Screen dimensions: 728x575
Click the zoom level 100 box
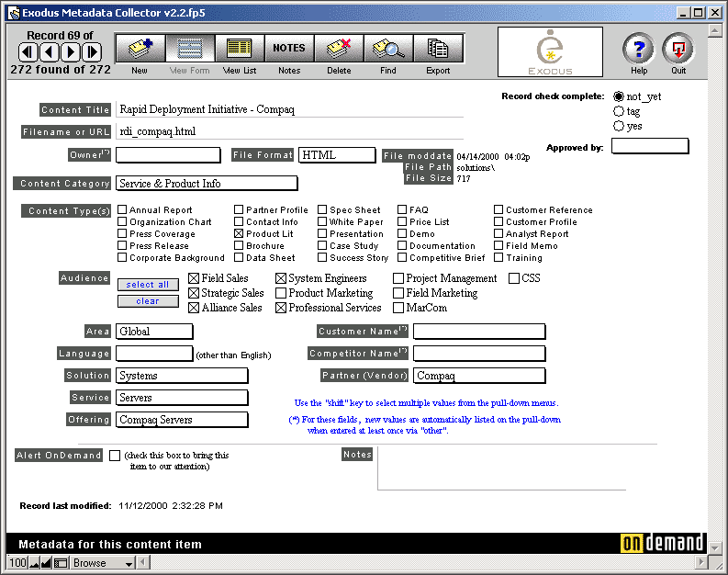(17, 563)
